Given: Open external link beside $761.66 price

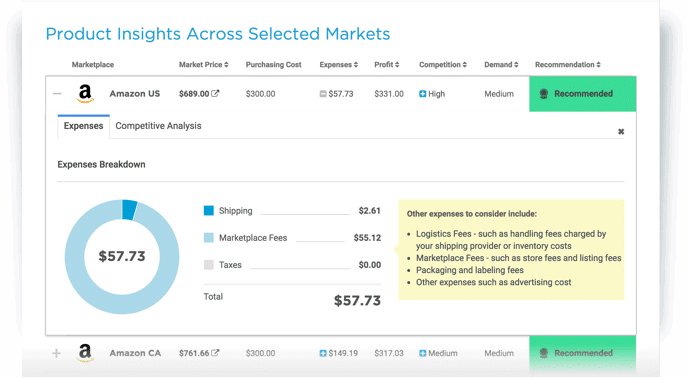Looking at the screenshot, I should pos(215,353).
